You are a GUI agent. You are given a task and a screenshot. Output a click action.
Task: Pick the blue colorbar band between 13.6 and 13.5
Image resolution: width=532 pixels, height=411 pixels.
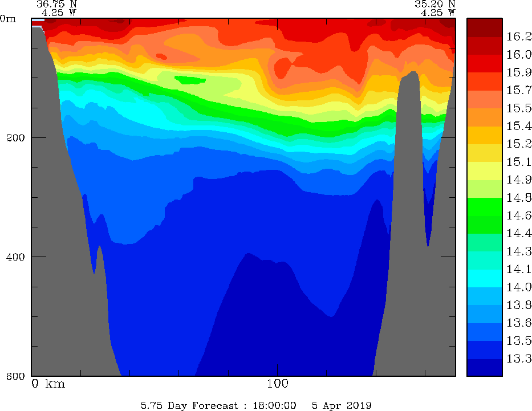point(485,332)
